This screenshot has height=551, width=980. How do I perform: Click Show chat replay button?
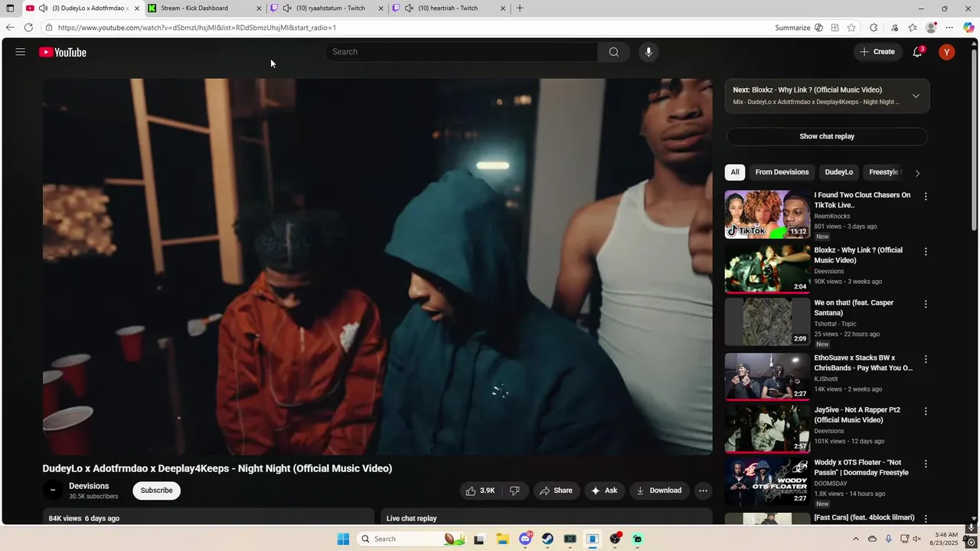[827, 136]
